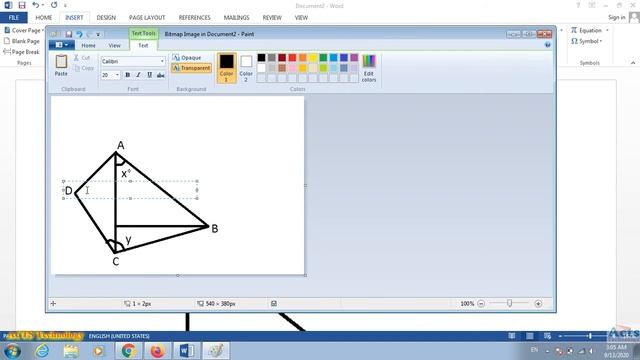Insert Page Break in Word
Viewport: 640px width, 360px height.
[x=22, y=52]
